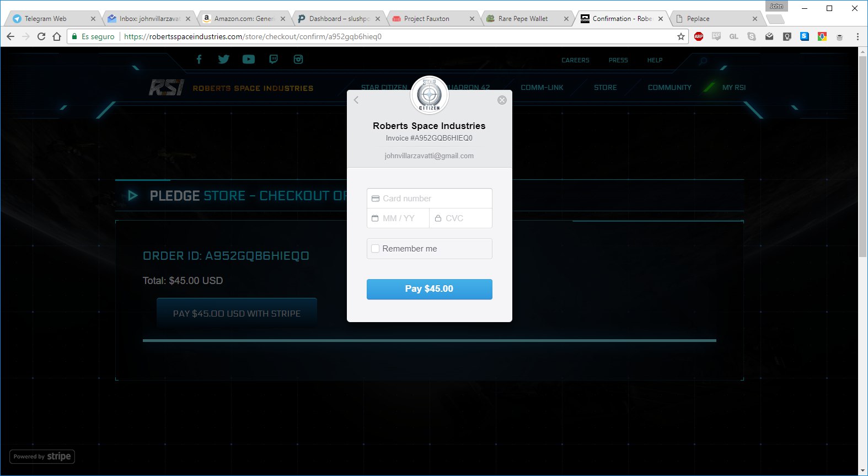Image resolution: width=868 pixels, height=476 pixels.
Task: Open the Adblock Plus extension icon
Action: (699, 36)
